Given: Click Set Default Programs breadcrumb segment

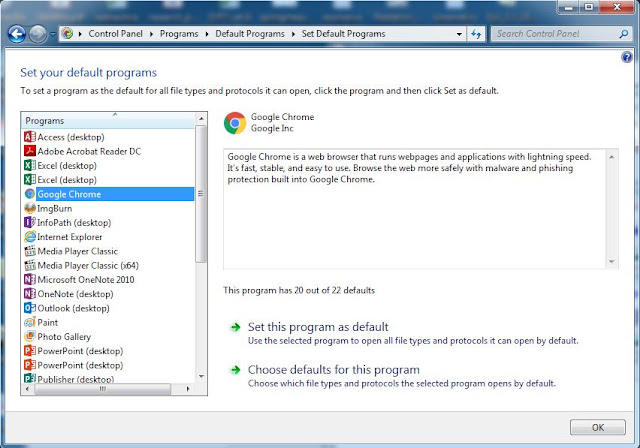Looking at the screenshot, I should [343, 34].
